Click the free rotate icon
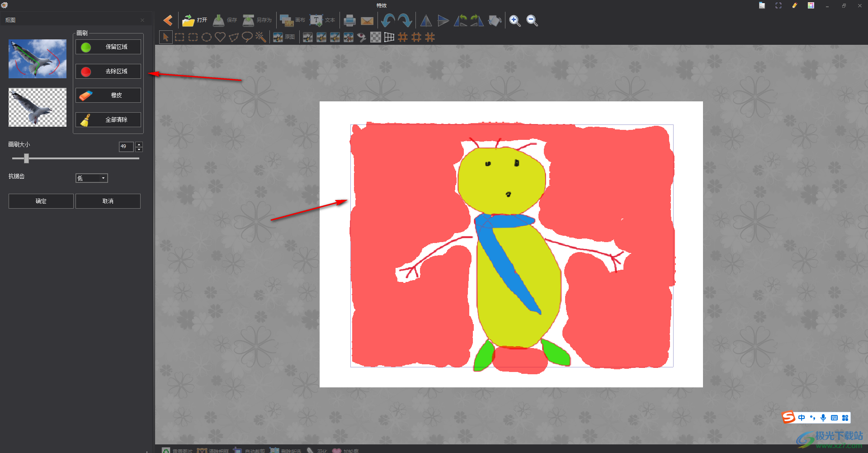 [495, 20]
